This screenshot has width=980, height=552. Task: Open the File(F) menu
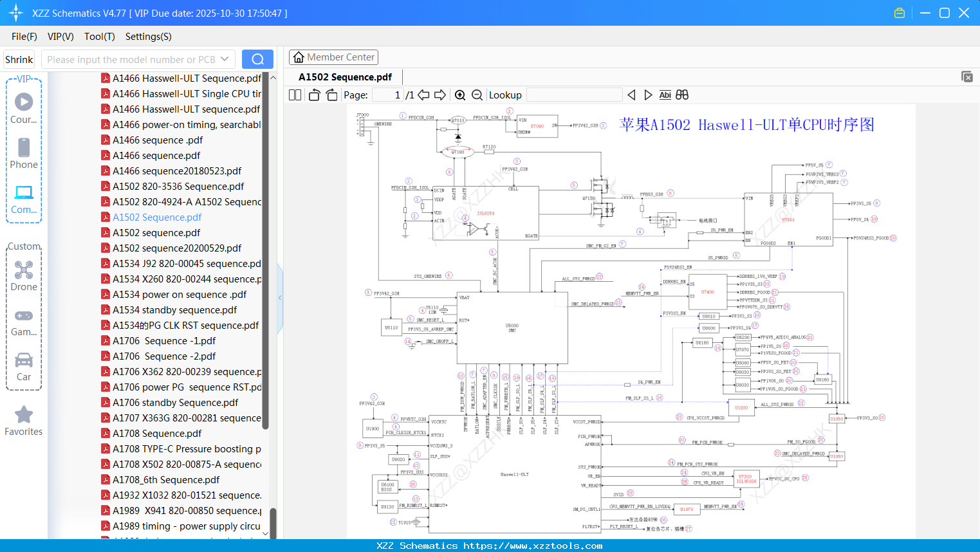pyautogui.click(x=24, y=37)
